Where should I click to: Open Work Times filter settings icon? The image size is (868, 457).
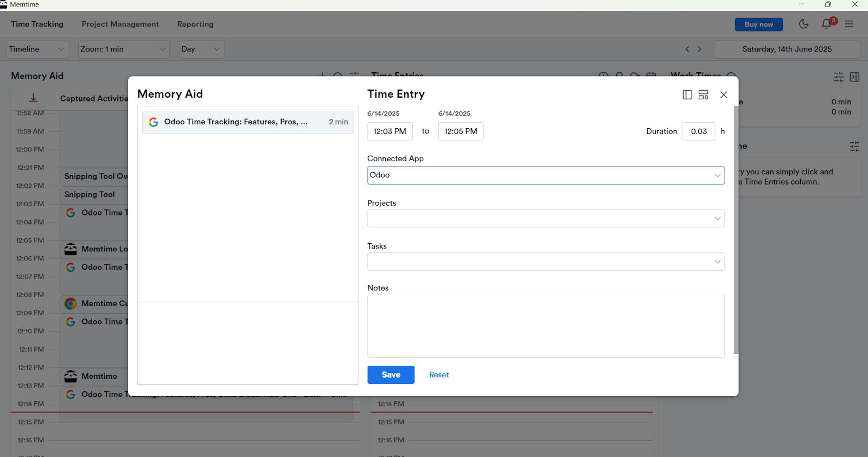coord(839,77)
